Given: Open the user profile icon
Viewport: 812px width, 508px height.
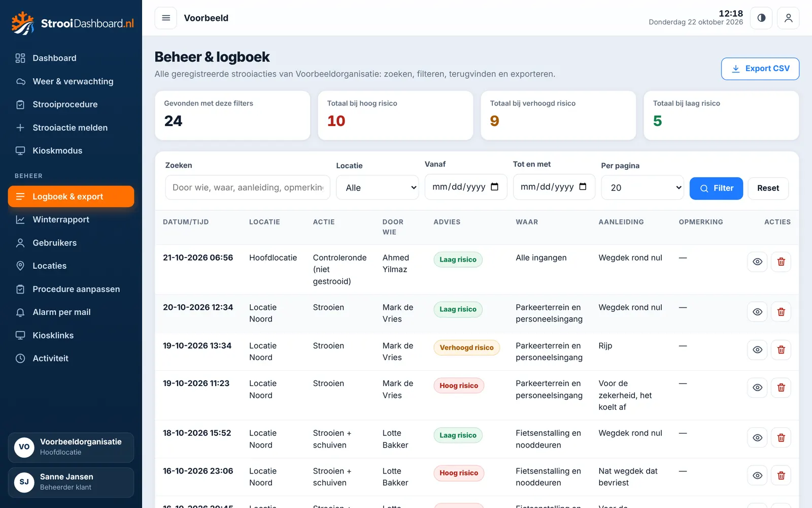Looking at the screenshot, I should (788, 18).
